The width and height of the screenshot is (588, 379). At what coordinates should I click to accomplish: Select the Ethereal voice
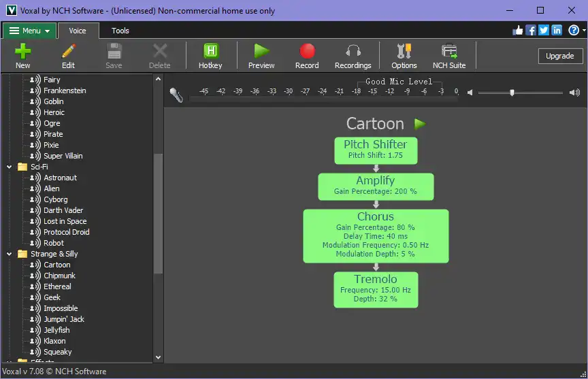pyautogui.click(x=57, y=286)
